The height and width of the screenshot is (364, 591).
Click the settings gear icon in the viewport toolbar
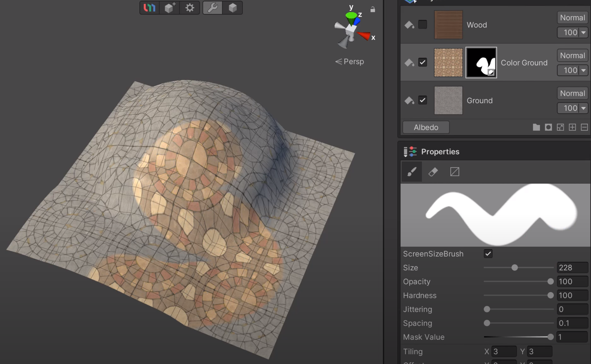pos(190,8)
